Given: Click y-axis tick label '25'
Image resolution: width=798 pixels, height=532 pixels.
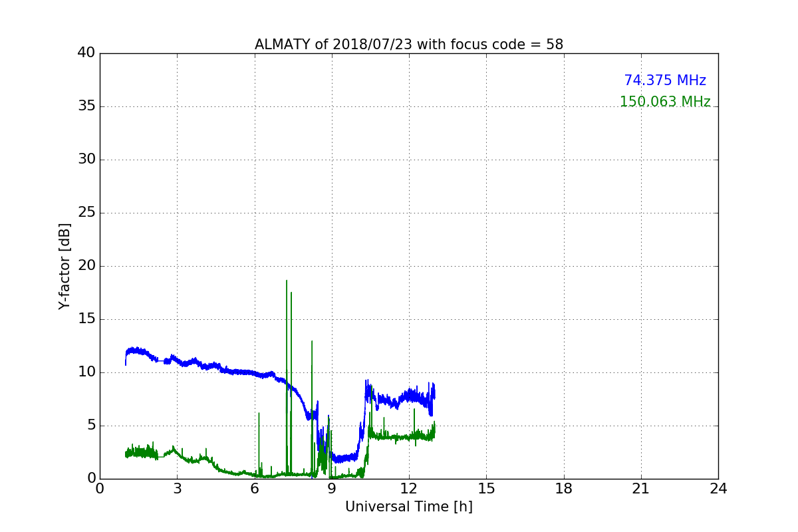Looking at the screenshot, I should 86,213.
